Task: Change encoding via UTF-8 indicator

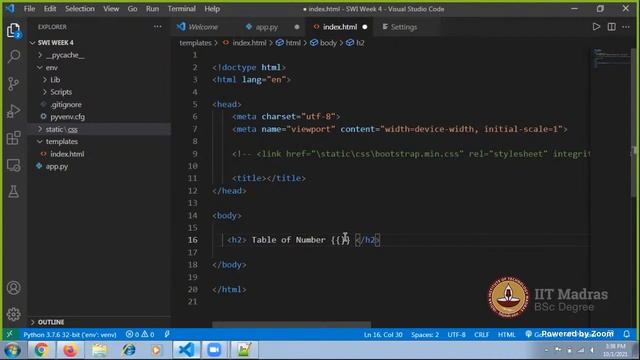Action: pos(456,334)
